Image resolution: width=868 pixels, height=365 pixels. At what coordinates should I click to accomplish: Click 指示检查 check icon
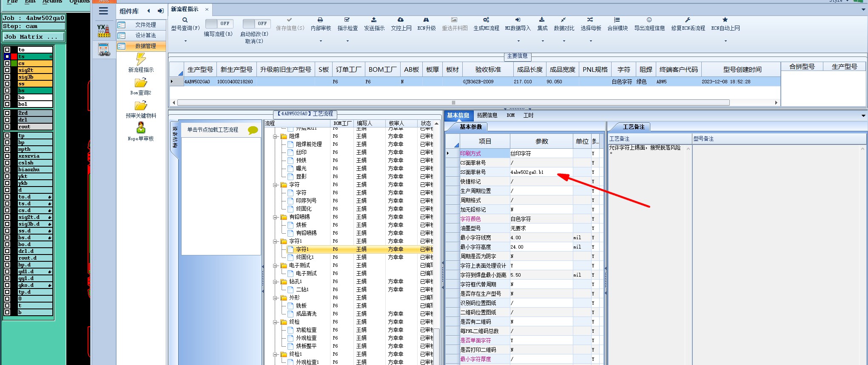click(x=347, y=20)
